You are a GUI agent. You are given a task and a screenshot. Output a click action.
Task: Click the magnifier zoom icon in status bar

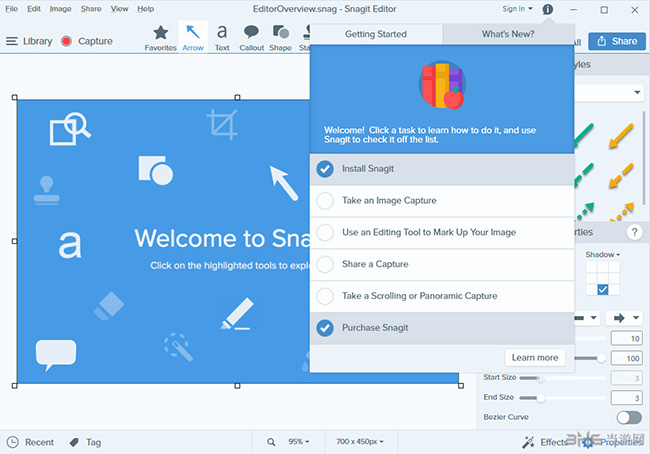pos(271,442)
